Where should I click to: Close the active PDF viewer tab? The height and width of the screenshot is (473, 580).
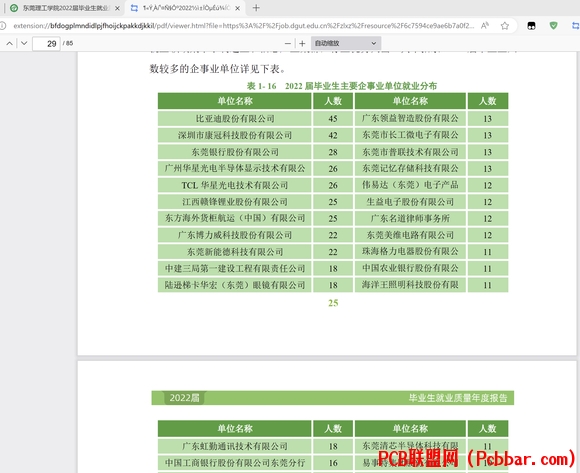point(237,8)
